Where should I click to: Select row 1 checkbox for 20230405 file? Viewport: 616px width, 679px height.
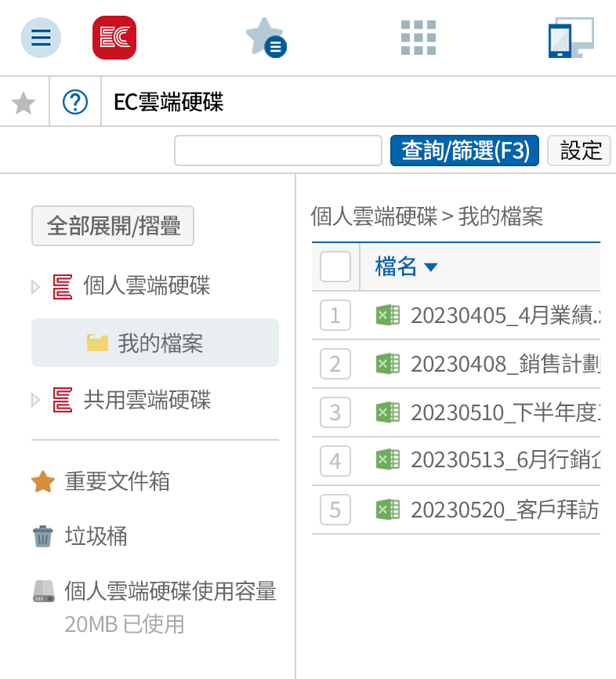coord(335,316)
